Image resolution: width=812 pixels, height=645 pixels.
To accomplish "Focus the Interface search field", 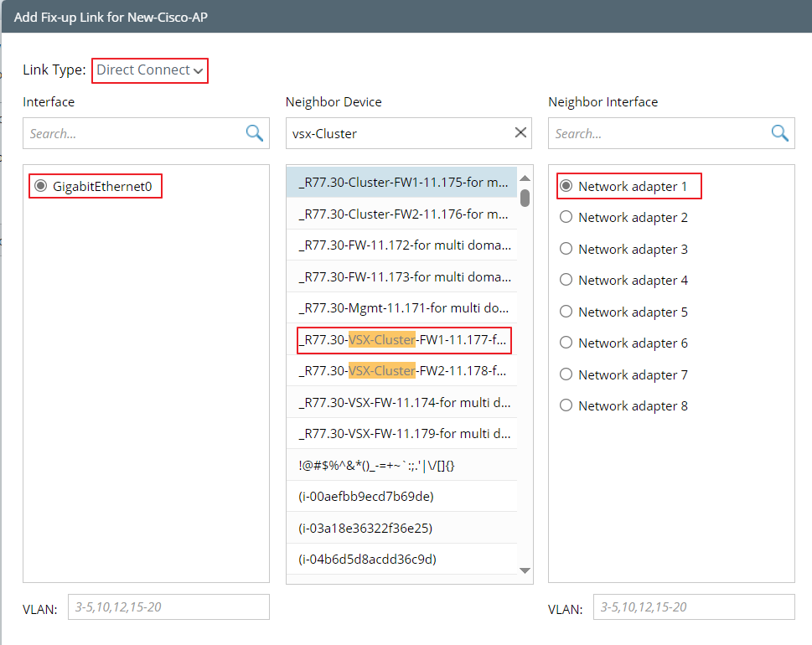I will click(134, 133).
